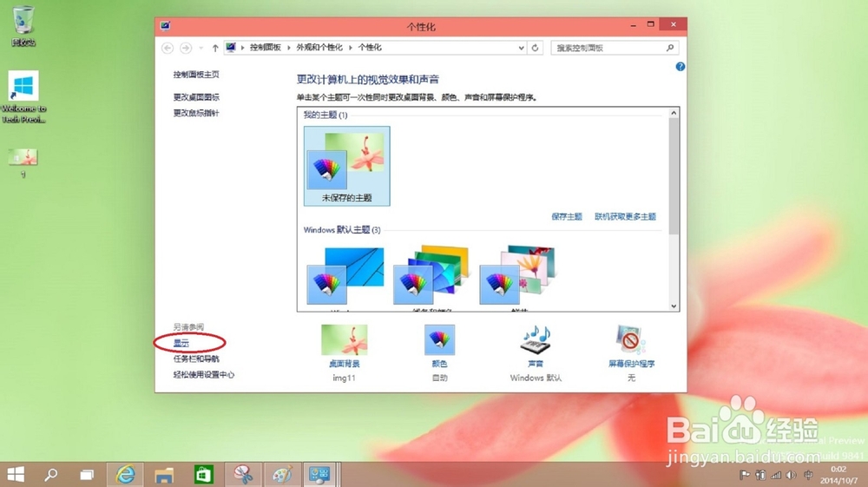
Task: Open the 任务栏和导航 link
Action: (x=196, y=359)
